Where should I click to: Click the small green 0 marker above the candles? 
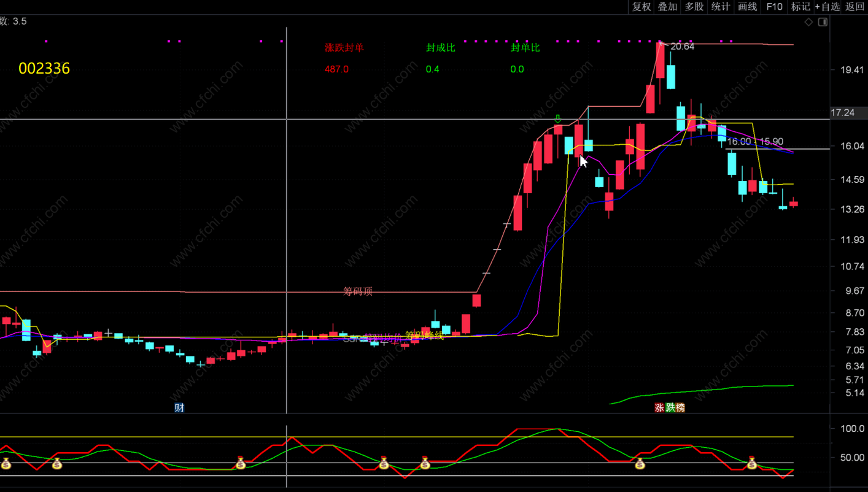[558, 118]
